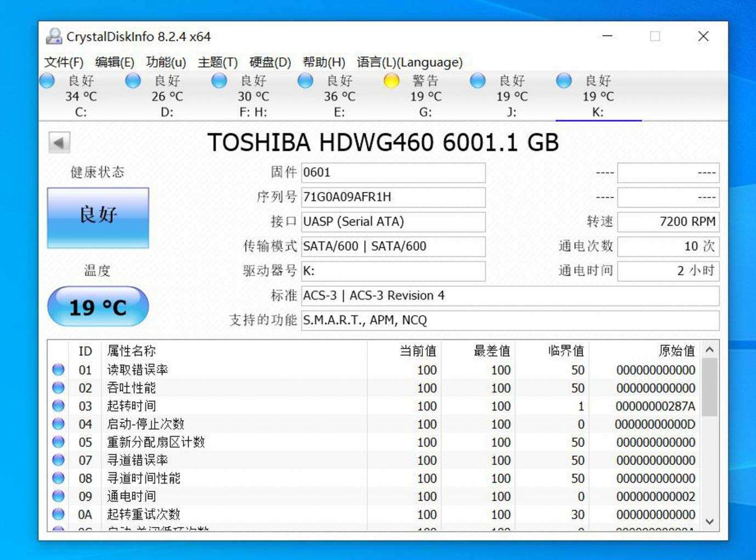Click the 传输模式 field SATA/600 | SATA/600
The image size is (756, 560).
tap(393, 246)
